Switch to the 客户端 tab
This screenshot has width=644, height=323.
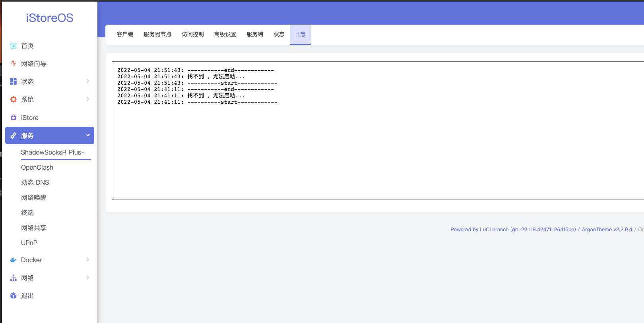coord(125,34)
